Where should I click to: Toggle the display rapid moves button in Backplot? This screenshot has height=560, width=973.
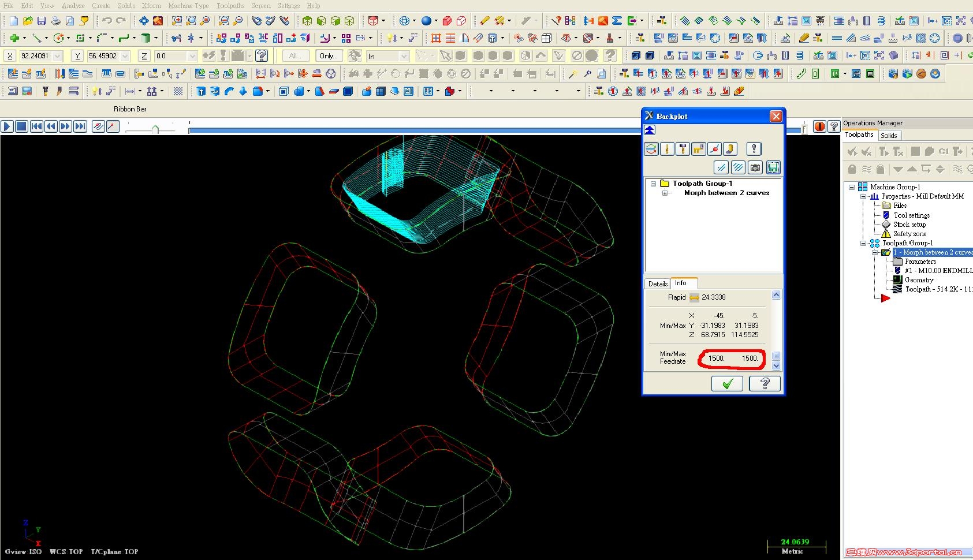click(698, 149)
